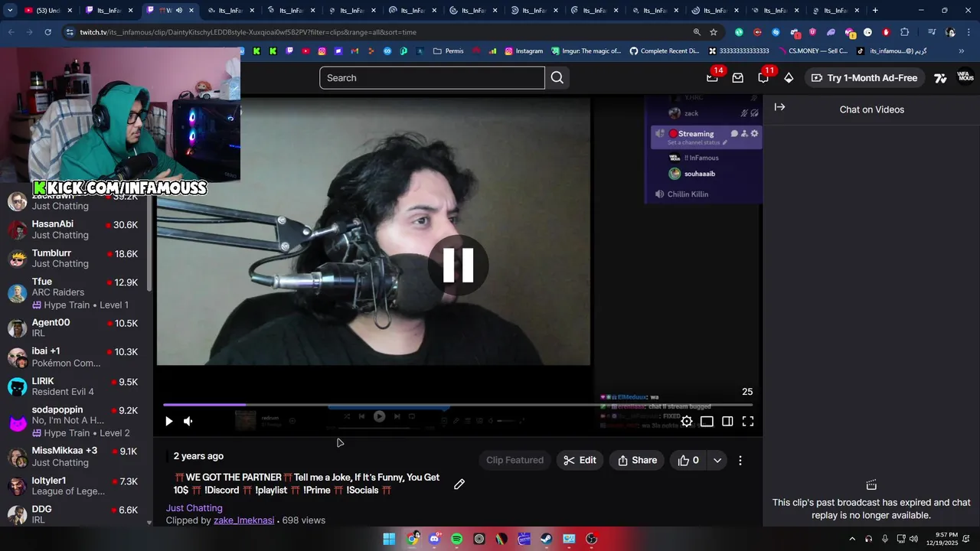Viewport: 980px width, 551px height.
Task: Open Chrome extensions puzzle icon
Action: tap(904, 32)
